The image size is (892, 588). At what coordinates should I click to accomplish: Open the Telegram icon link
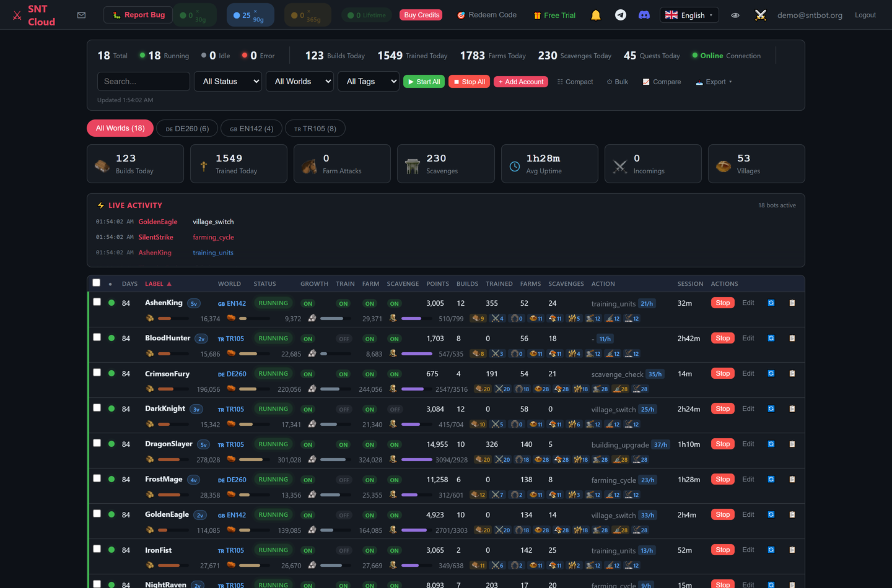[x=620, y=15]
